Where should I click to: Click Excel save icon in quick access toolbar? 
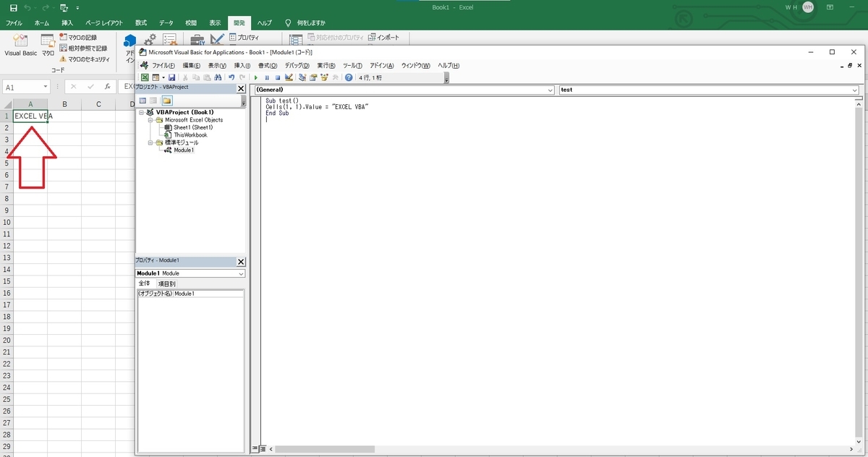pos(13,8)
